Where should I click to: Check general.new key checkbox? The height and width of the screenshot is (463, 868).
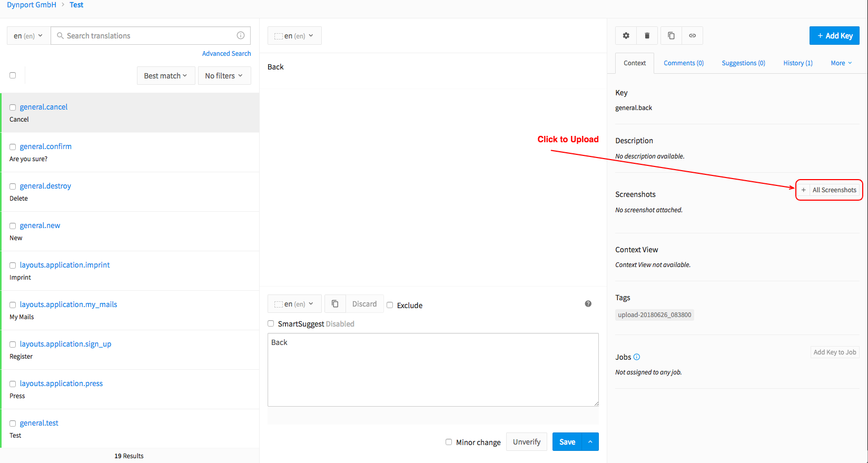pyautogui.click(x=13, y=226)
